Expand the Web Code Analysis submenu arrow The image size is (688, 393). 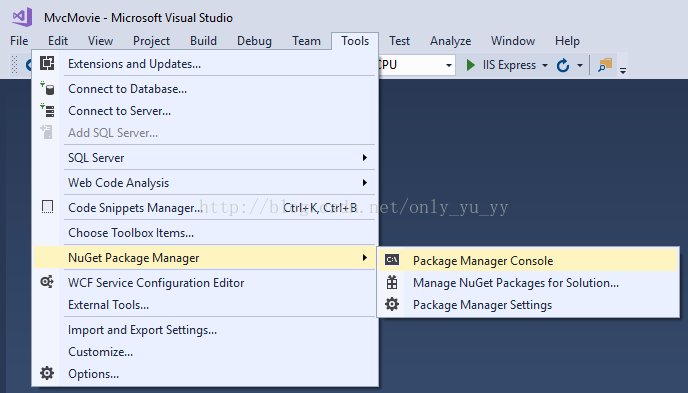pos(365,182)
